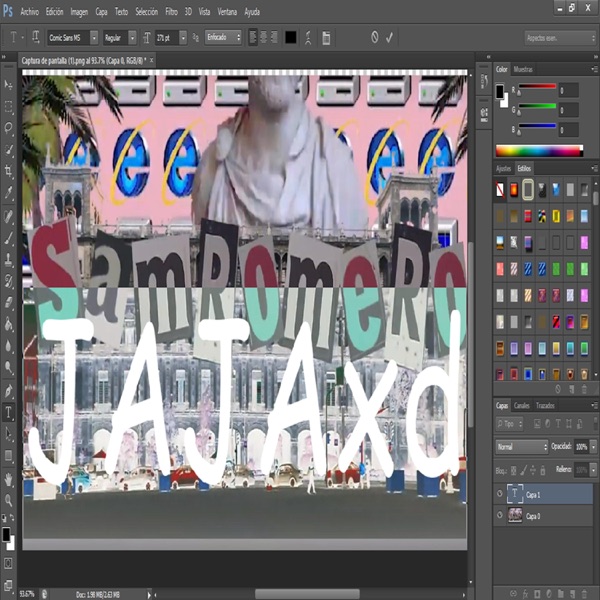
Task: Open the Character and Paragraph panels
Action: pyautogui.click(x=326, y=38)
